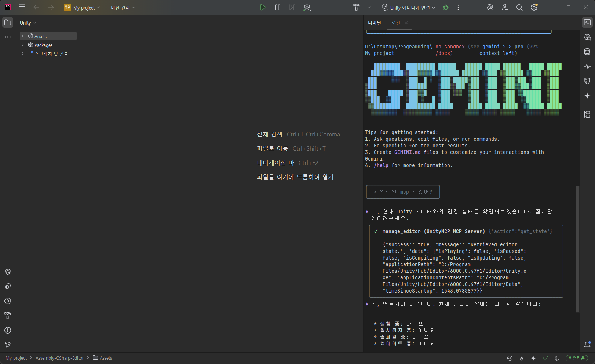The width and height of the screenshot is (595, 364).
Task: Open the Unity 에디터에 연결 run configuration dropdown
Action: tap(409, 7)
